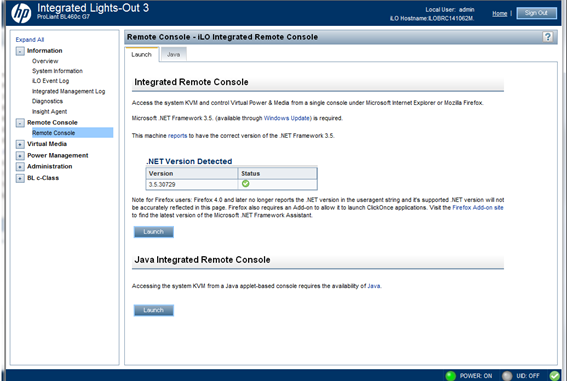Expand the BL c-Class section
Viewport: 568px width, 381px height.
click(x=20, y=178)
